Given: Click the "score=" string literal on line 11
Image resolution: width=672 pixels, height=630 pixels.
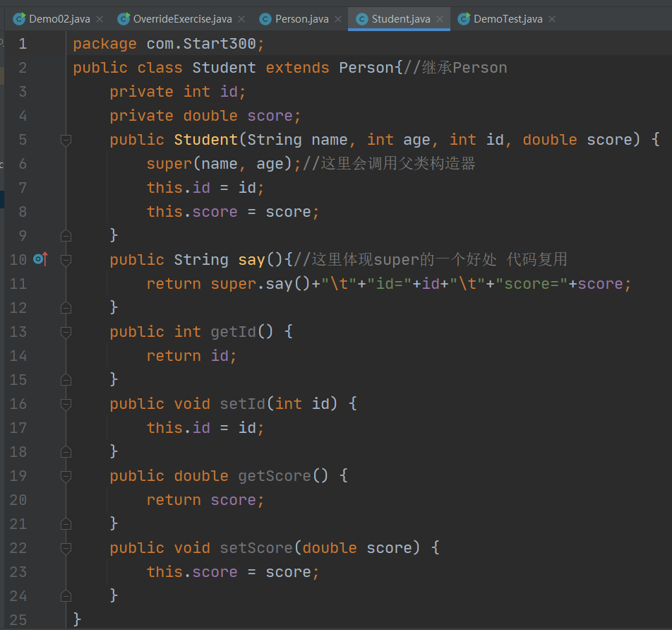Looking at the screenshot, I should (x=532, y=284).
